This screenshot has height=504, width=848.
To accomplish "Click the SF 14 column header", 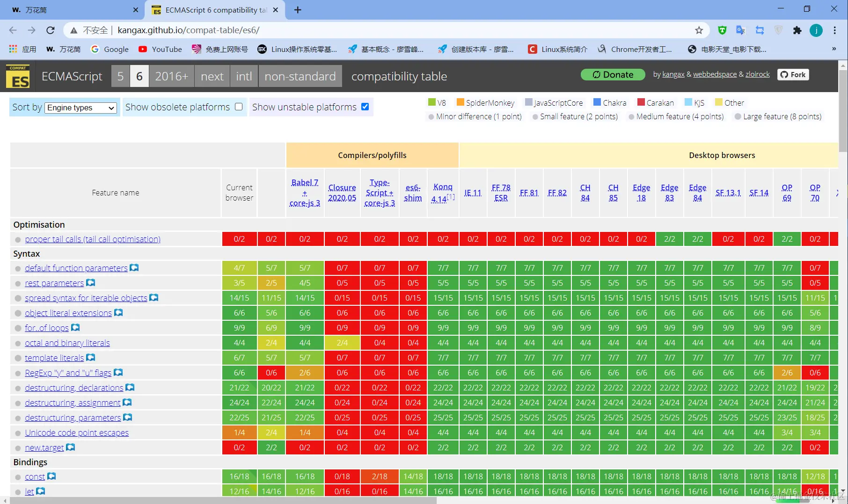I will (759, 193).
